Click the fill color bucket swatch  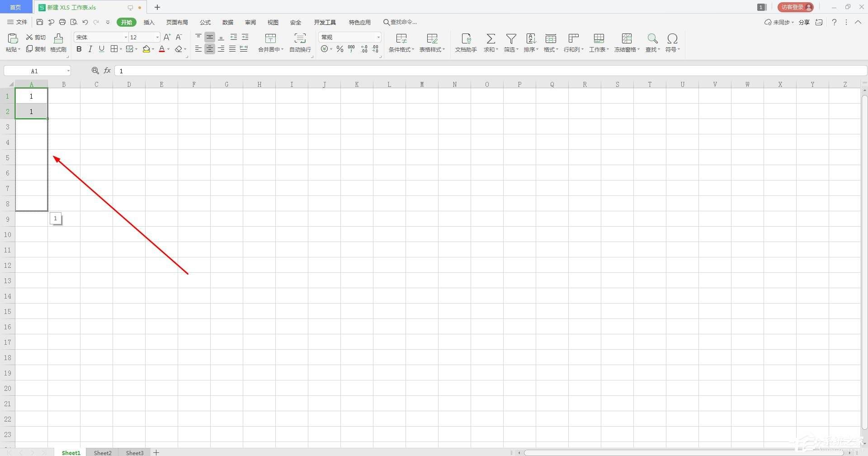click(x=146, y=49)
